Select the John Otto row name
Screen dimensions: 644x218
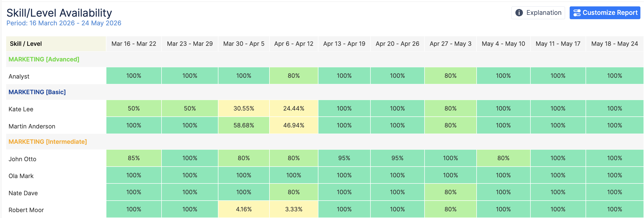pyautogui.click(x=23, y=159)
